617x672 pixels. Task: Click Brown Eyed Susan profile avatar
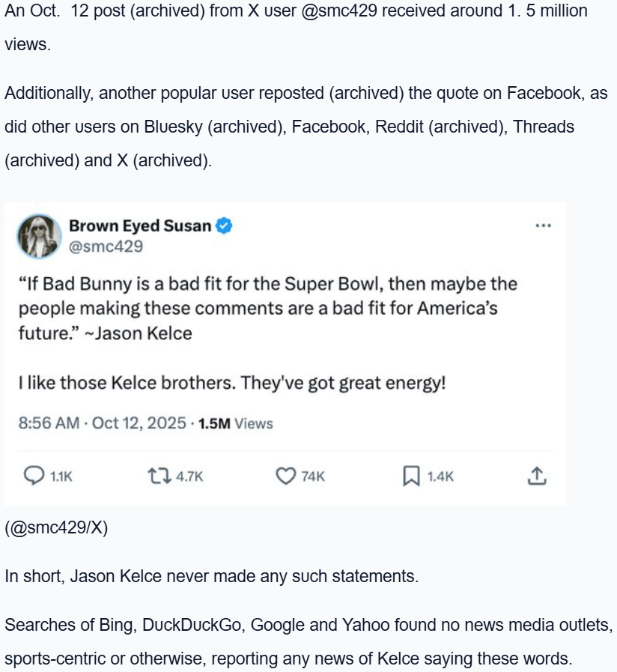coord(40,235)
